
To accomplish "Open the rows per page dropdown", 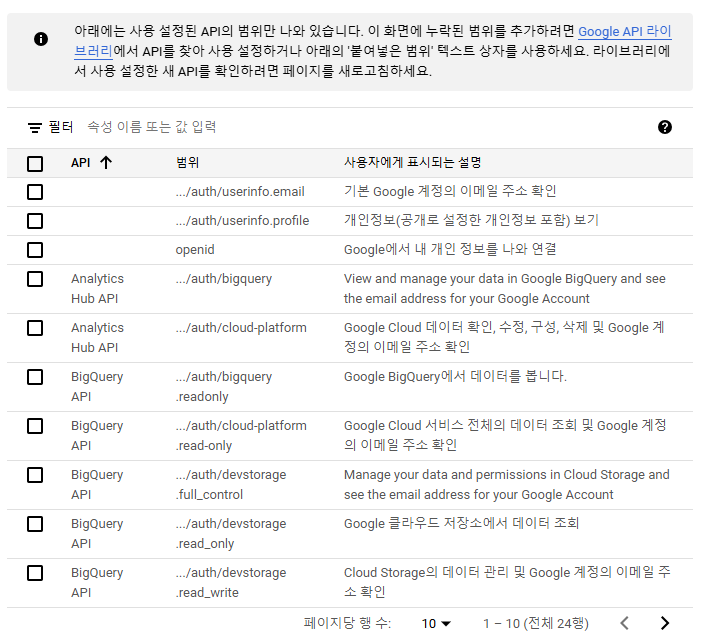I will pos(436,624).
